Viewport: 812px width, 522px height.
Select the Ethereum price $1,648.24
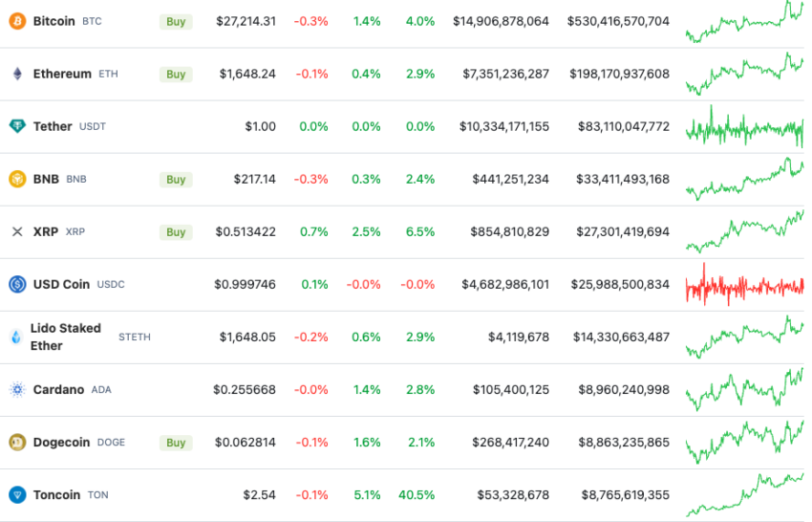click(247, 75)
